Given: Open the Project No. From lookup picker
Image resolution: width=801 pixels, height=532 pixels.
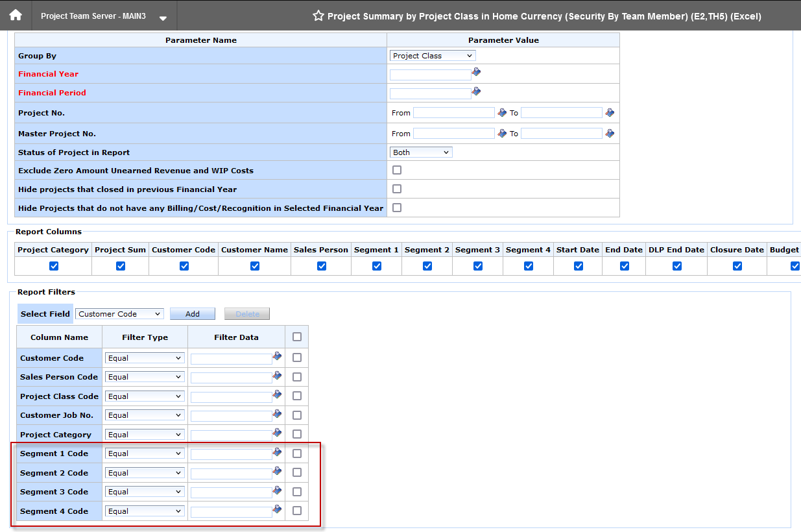Looking at the screenshot, I should pyautogui.click(x=501, y=112).
